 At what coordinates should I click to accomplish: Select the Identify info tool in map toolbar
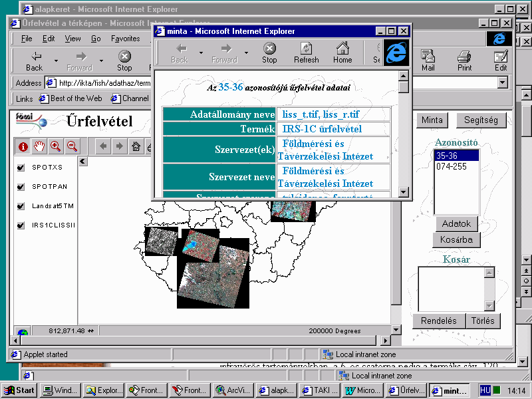coord(23,147)
